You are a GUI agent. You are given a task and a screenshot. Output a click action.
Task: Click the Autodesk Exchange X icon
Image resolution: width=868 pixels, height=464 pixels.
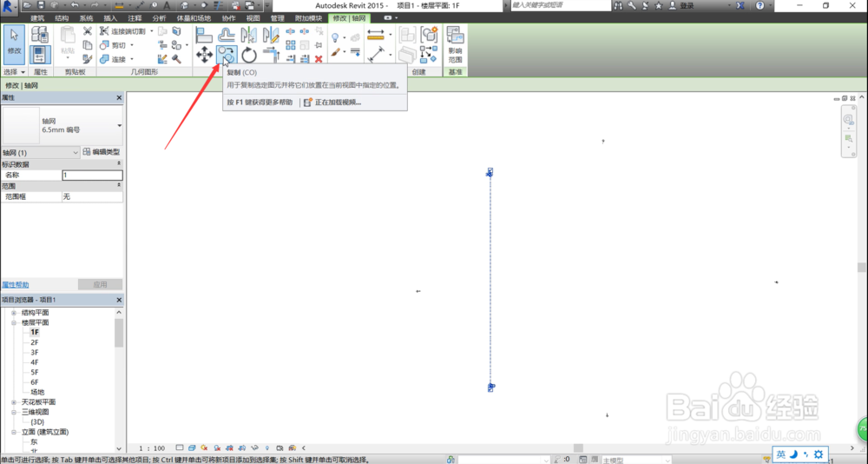pyautogui.click(x=740, y=5)
